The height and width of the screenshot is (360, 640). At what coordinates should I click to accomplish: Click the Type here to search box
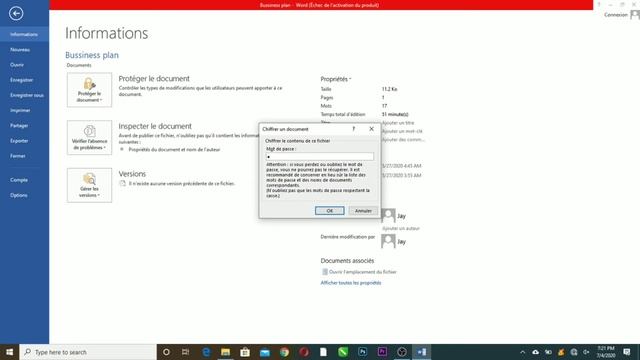(88, 352)
